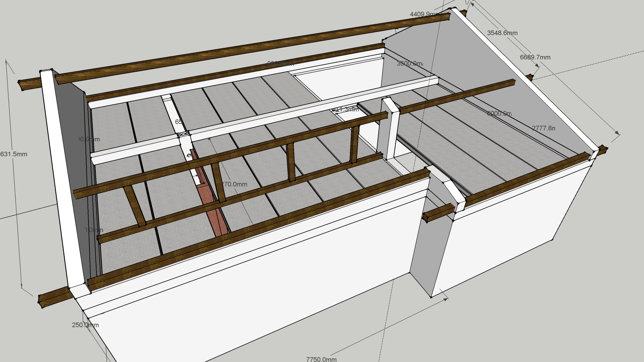Select the 4409.9mm dimension label
This screenshot has width=644, height=362.
(425, 14)
